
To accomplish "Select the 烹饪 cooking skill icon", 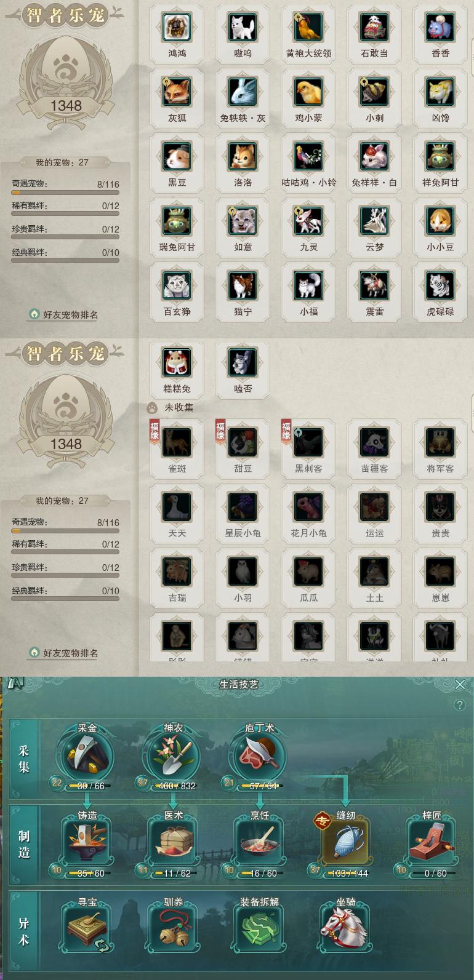I will tap(259, 843).
